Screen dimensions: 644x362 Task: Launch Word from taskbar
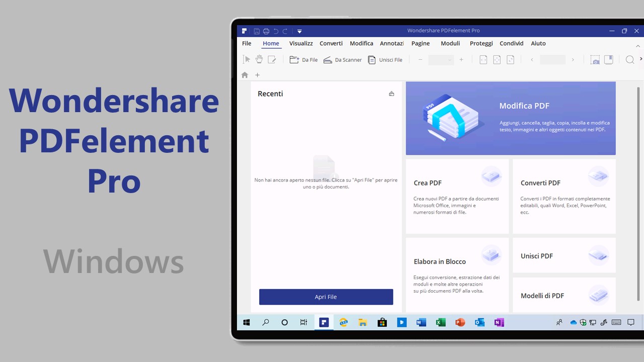(421, 323)
